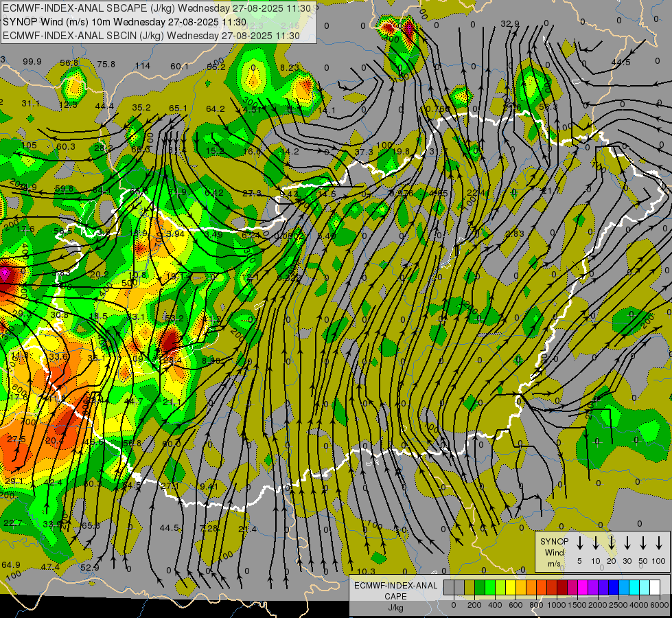The height and width of the screenshot is (618, 672).
Task: Click the '64.9' map value
Action: point(11,565)
